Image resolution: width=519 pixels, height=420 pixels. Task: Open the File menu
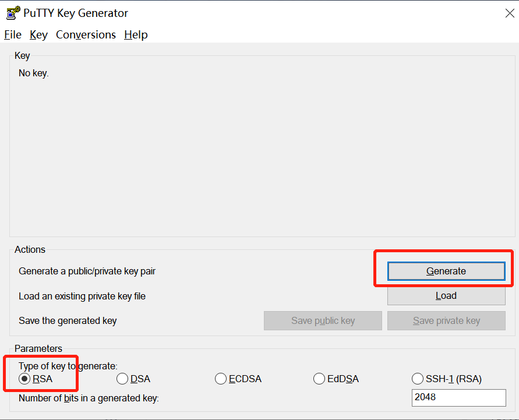(x=13, y=35)
